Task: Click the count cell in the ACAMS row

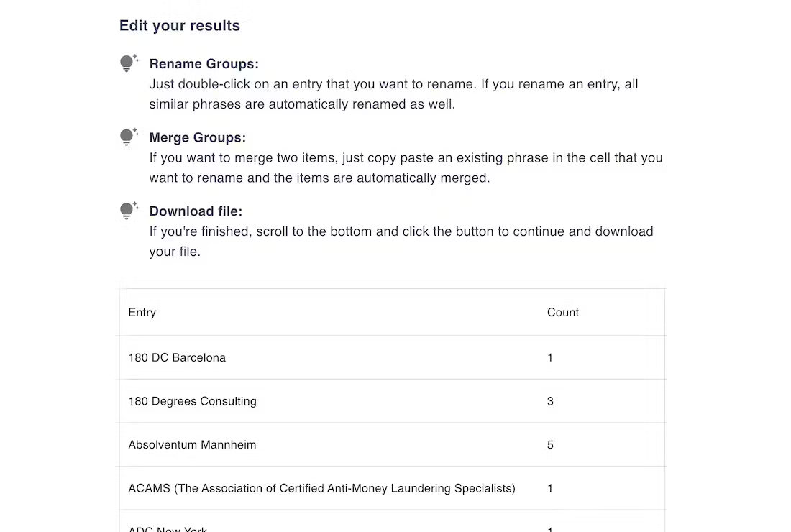Action: (x=550, y=489)
